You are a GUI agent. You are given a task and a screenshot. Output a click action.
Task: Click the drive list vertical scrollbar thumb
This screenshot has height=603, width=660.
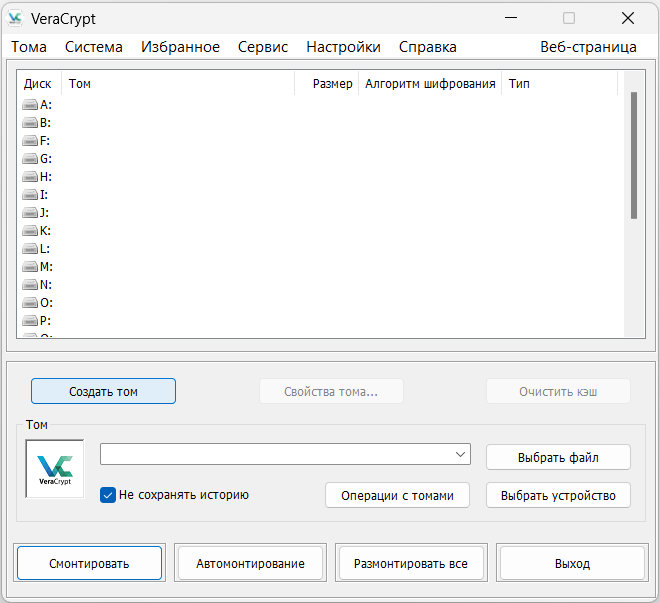click(634, 155)
